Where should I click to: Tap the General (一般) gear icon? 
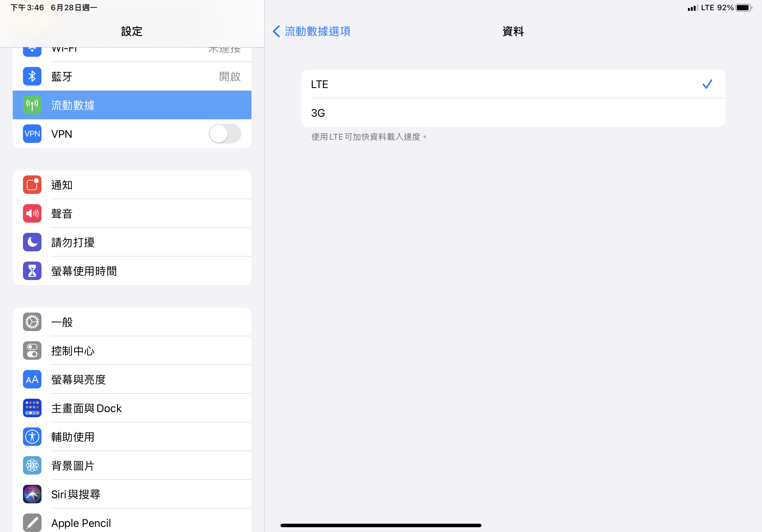(x=32, y=322)
